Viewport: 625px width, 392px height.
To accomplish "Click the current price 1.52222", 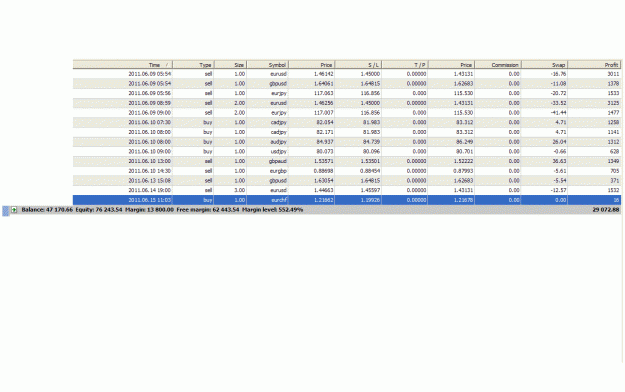I will point(463,162).
